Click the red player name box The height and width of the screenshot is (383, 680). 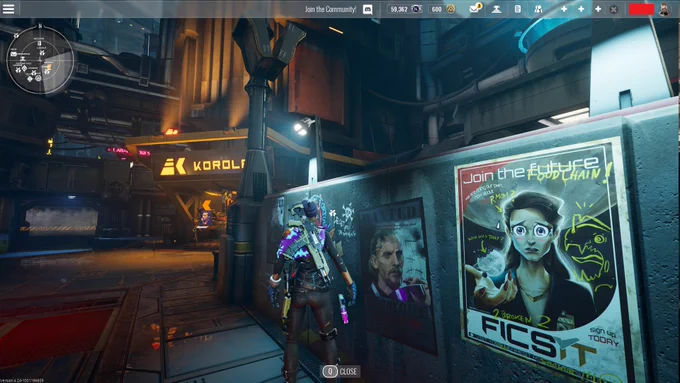coord(641,9)
